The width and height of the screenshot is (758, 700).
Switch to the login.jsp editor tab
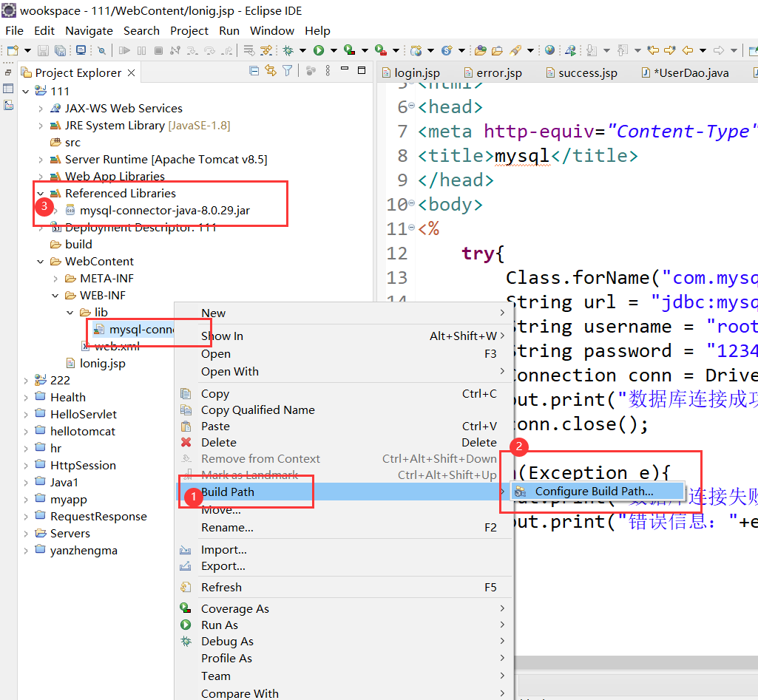(411, 73)
